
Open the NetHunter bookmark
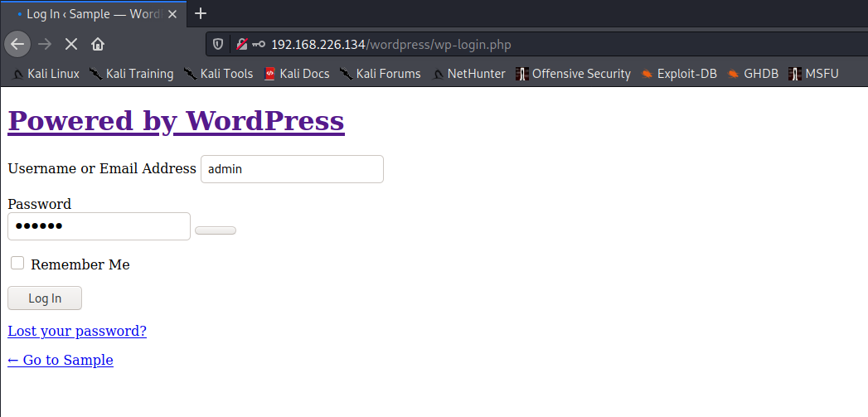468,74
